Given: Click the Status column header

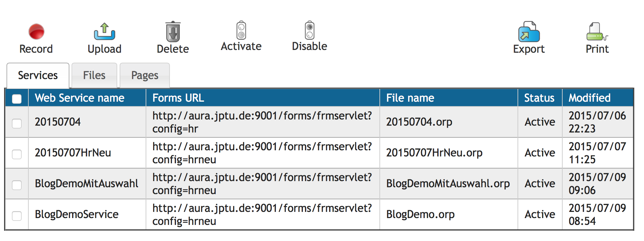Looking at the screenshot, I should click(x=539, y=98).
